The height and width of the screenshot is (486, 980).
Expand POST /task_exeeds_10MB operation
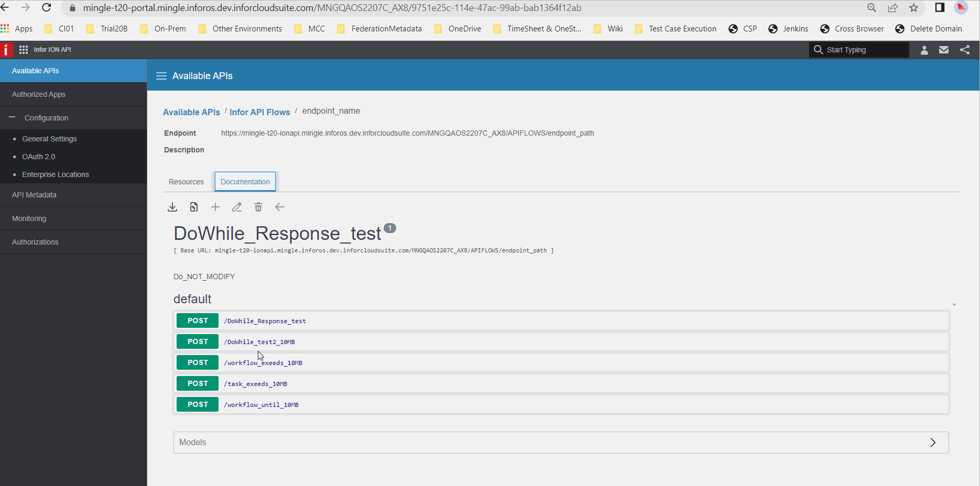point(561,383)
